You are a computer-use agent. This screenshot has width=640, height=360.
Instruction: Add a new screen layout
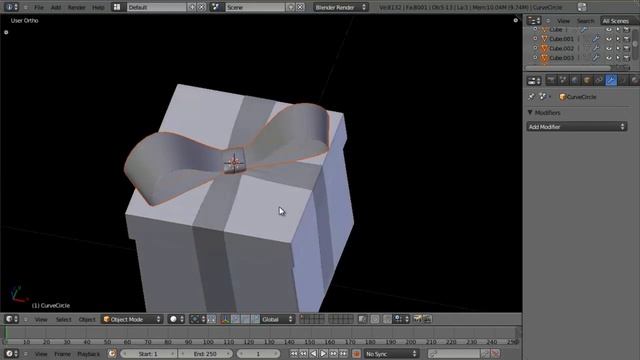[191, 7]
